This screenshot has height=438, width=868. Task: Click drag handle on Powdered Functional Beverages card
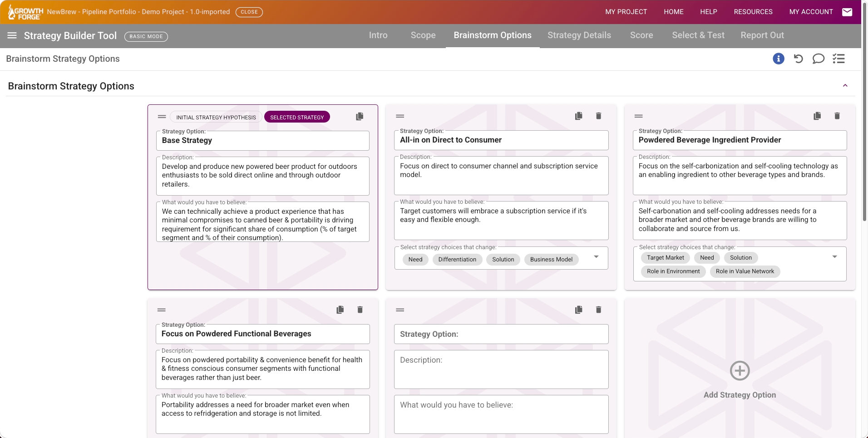click(x=162, y=310)
